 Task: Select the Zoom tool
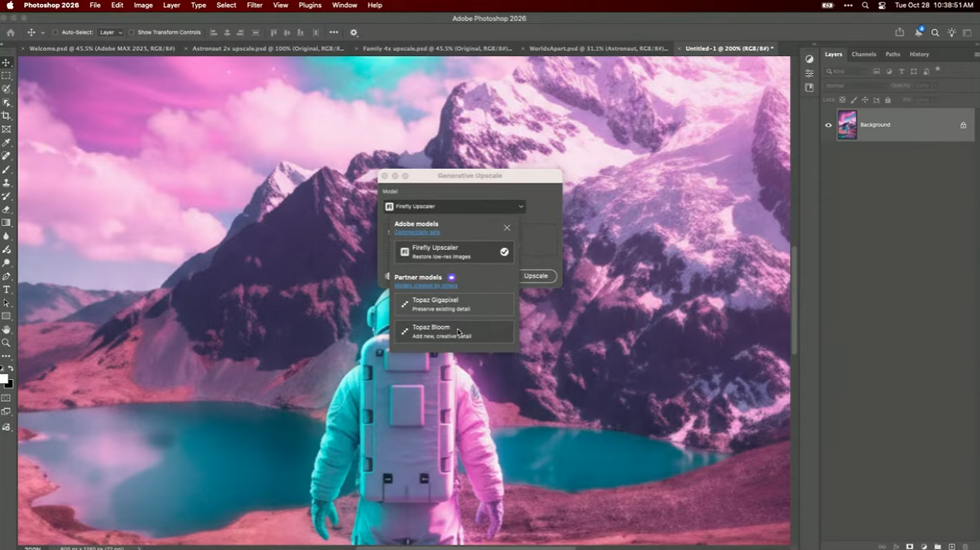(6, 343)
